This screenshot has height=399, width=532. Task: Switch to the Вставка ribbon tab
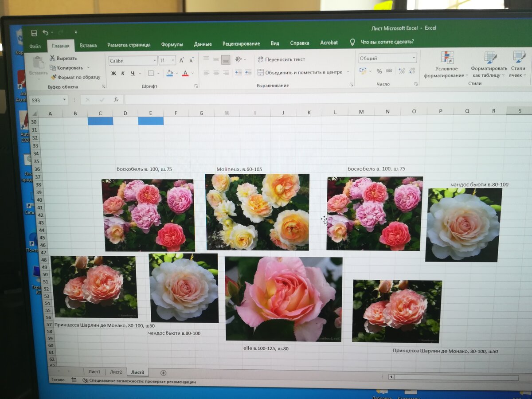[x=88, y=45]
